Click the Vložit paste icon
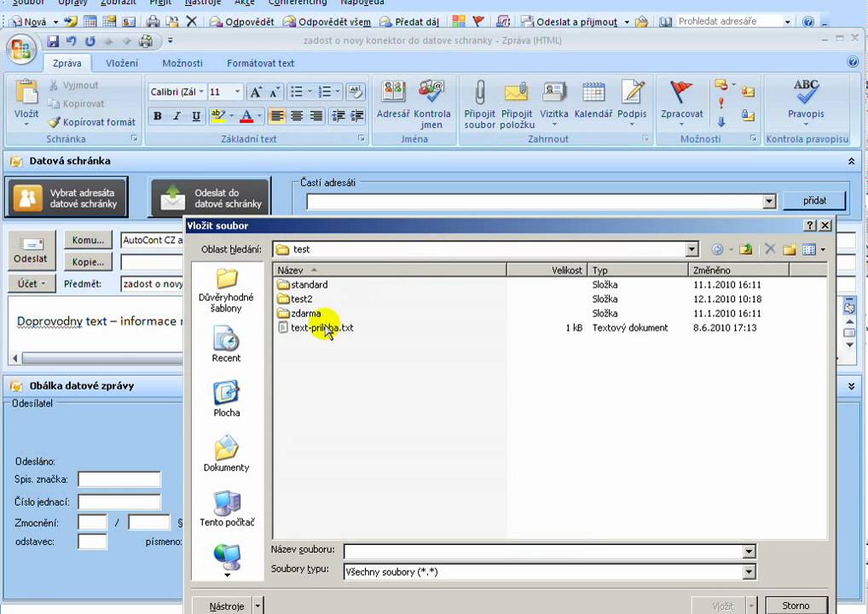 (26, 91)
